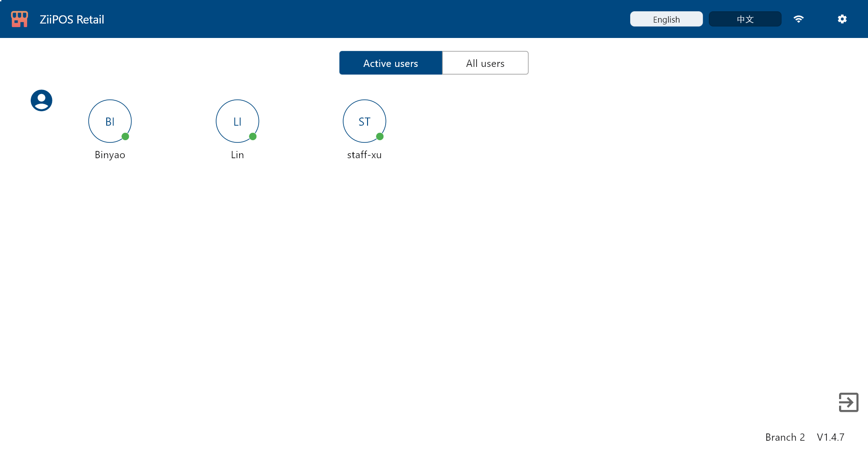Click the staff-xu name label
The width and height of the screenshot is (868, 452).
[364, 155]
